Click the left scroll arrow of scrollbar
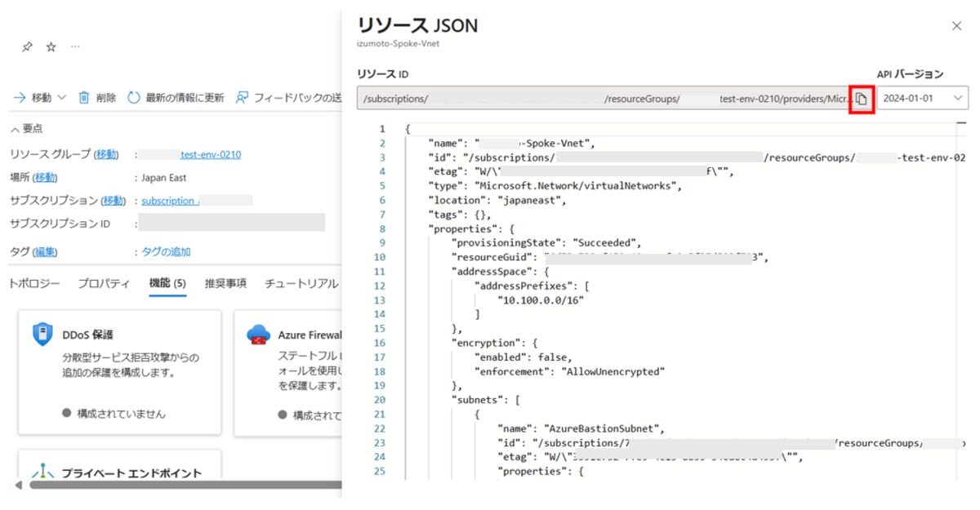This screenshot has height=510, width=980. tap(19, 485)
